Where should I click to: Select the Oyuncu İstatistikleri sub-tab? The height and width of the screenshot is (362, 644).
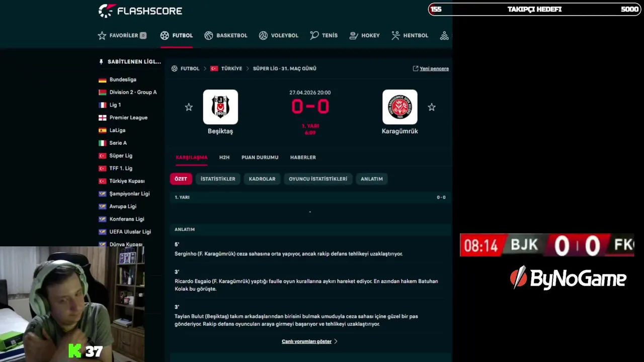(x=318, y=179)
